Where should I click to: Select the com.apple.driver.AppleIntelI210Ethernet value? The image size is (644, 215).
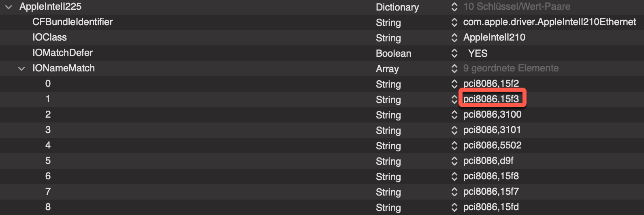click(x=549, y=22)
